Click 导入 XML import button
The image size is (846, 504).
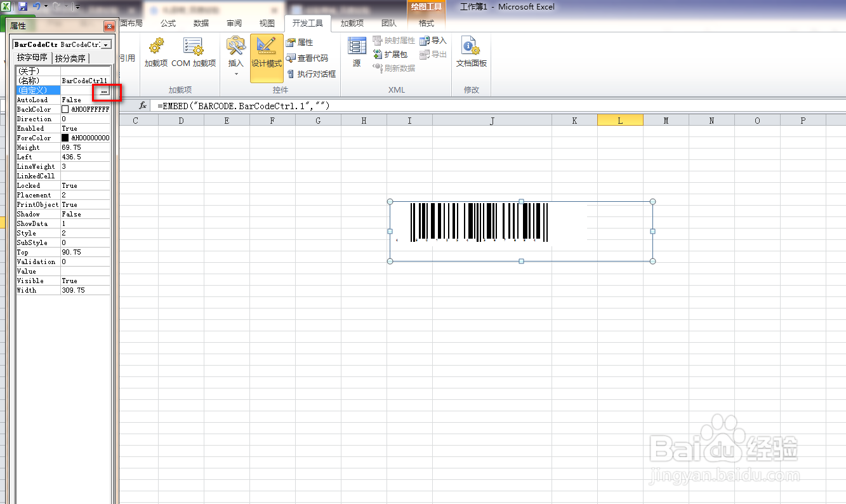coord(433,41)
